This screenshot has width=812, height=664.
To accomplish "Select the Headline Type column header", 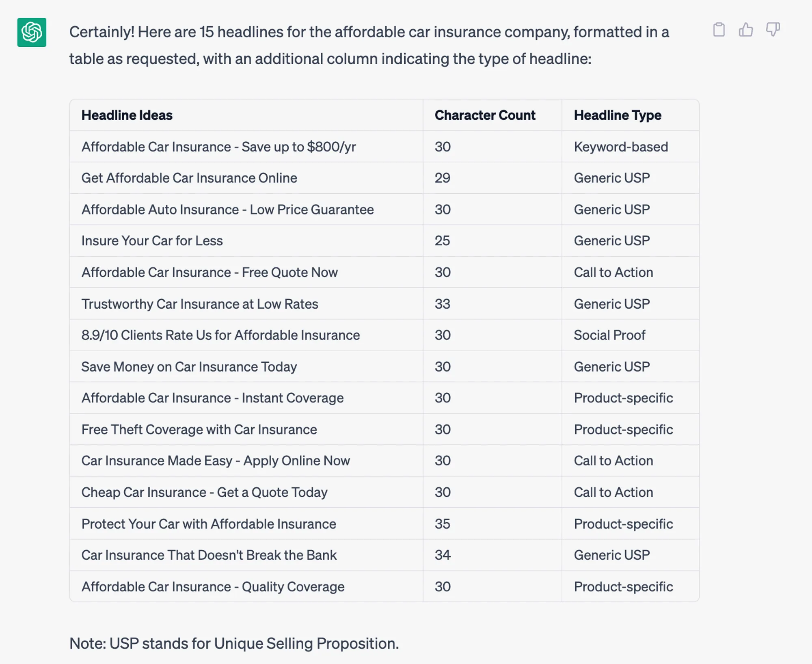I will (x=618, y=115).
